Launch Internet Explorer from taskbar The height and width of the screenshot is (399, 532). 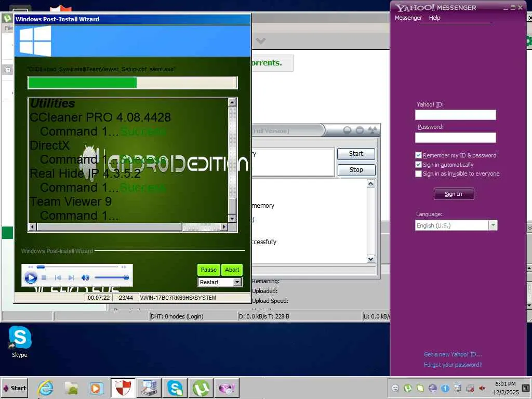pos(46,388)
